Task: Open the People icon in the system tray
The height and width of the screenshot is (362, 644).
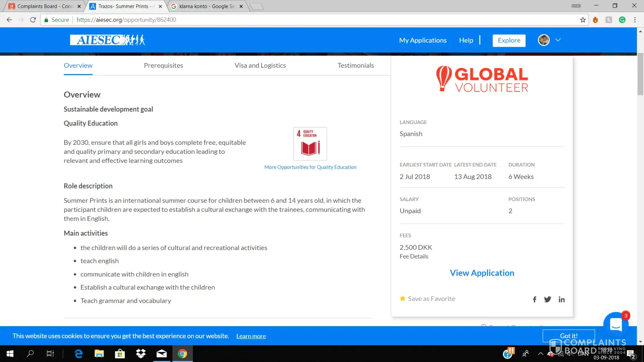Action: tap(526, 353)
